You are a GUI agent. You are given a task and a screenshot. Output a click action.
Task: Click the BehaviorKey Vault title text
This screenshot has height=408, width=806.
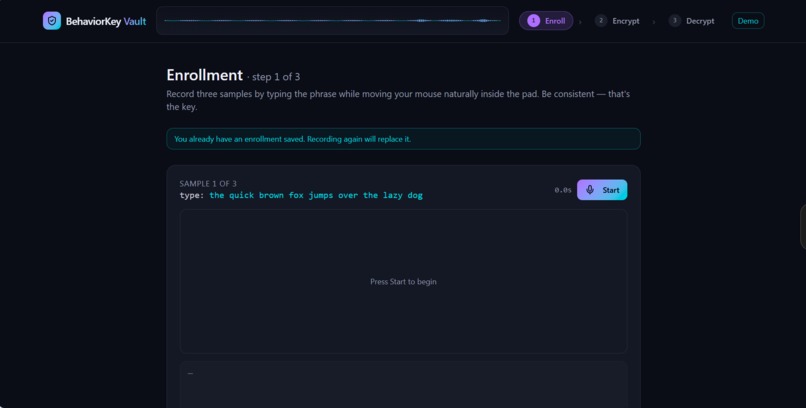click(x=106, y=22)
